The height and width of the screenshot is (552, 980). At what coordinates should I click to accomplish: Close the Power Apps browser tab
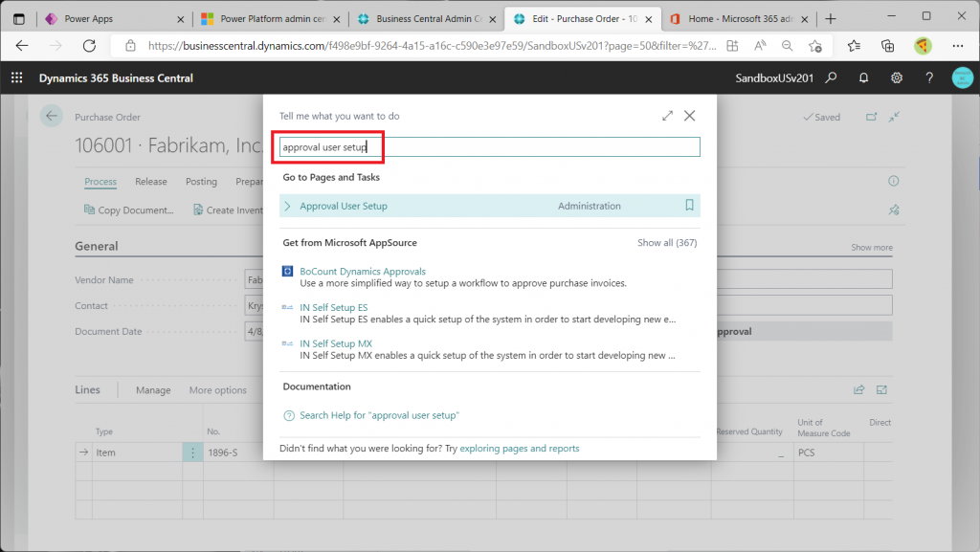pyautogui.click(x=181, y=19)
